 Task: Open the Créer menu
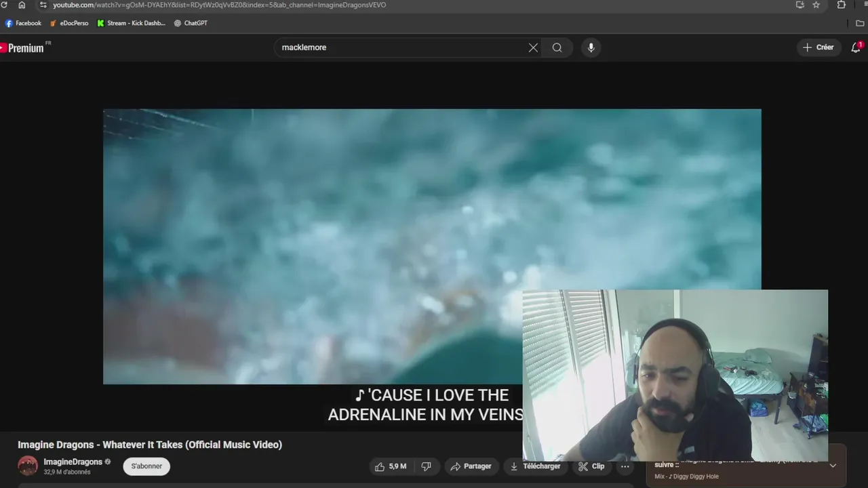(x=818, y=47)
